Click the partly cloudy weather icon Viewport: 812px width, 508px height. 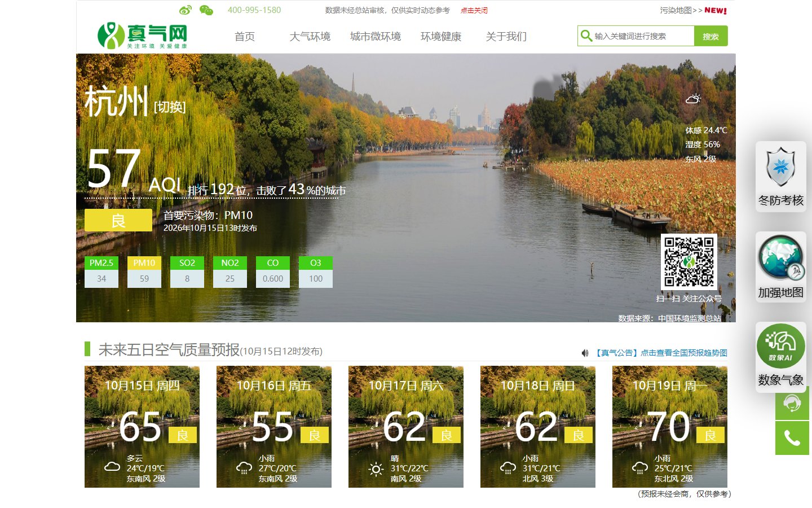point(693,99)
